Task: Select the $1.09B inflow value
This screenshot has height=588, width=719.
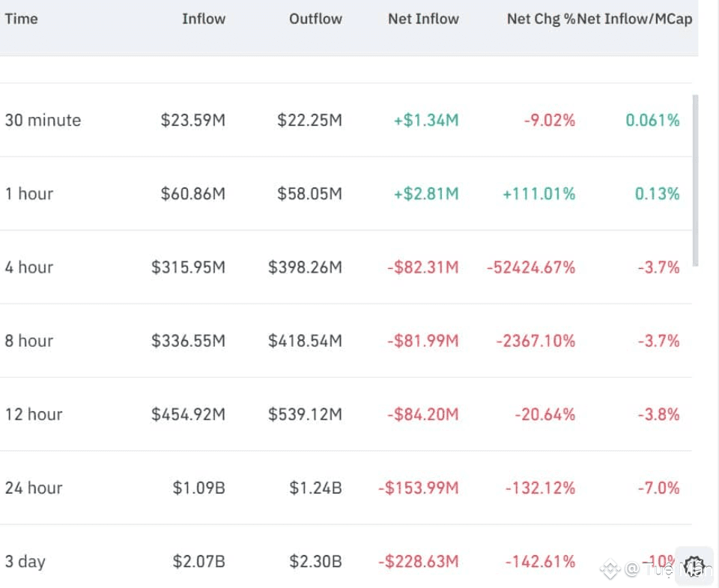Action: click(198, 488)
